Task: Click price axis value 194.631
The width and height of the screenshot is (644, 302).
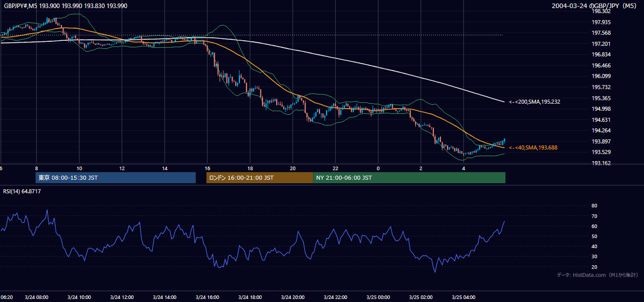Action: tap(601, 120)
